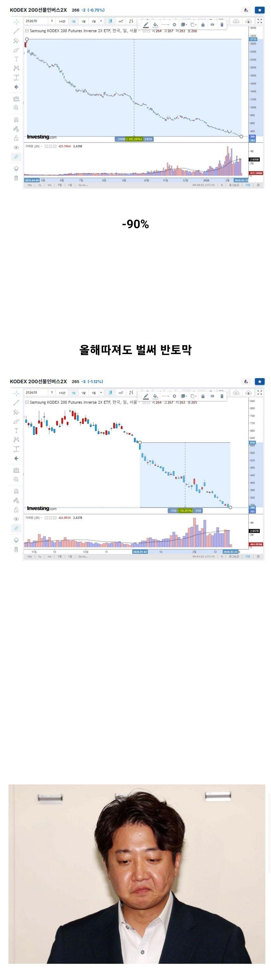Open object tree layers icon in 266 chart sidebar
Viewport: 271px width, 980px height.
(x=16, y=168)
